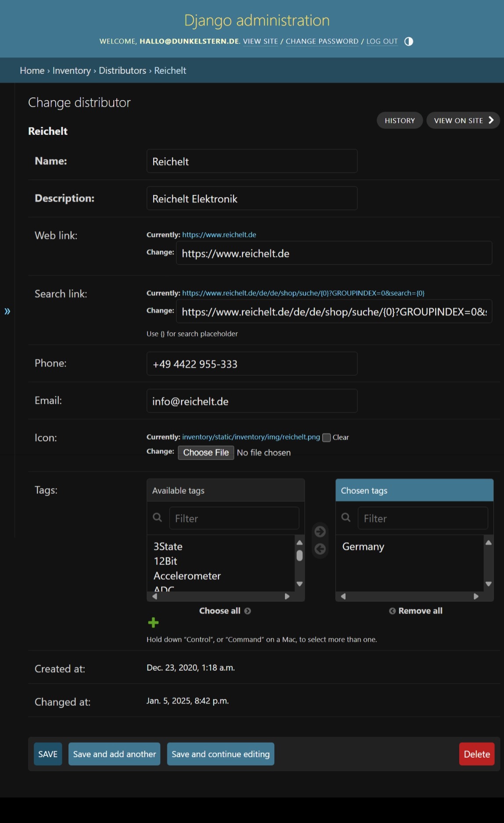
Task: Remove selected tag with left arrow icon
Action: pos(320,549)
